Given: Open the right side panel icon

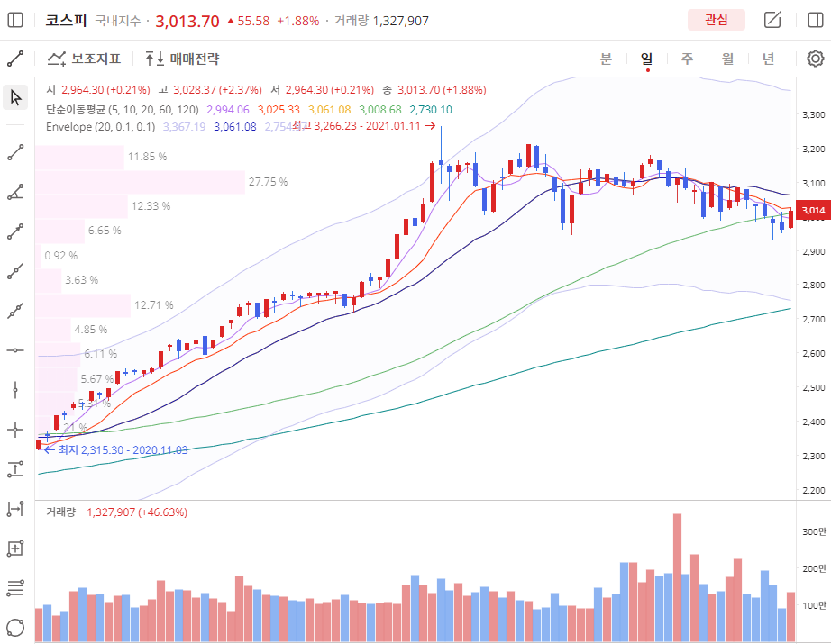Looking at the screenshot, I should [815, 20].
